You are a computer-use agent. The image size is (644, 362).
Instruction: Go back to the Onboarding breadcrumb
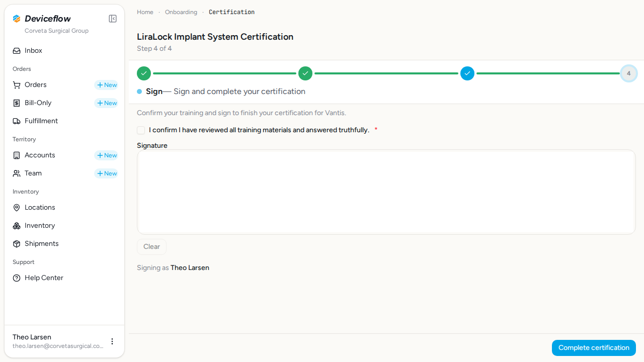(181, 12)
